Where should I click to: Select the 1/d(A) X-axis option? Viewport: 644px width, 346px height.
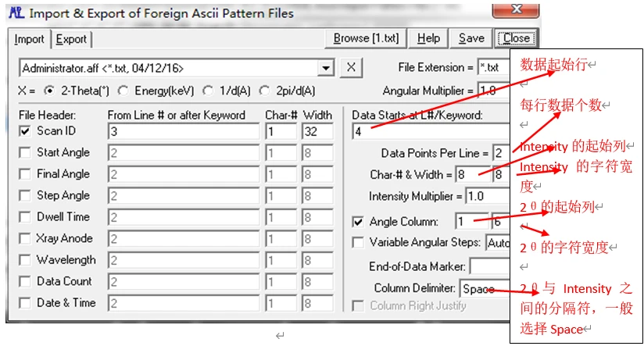pos(209,91)
